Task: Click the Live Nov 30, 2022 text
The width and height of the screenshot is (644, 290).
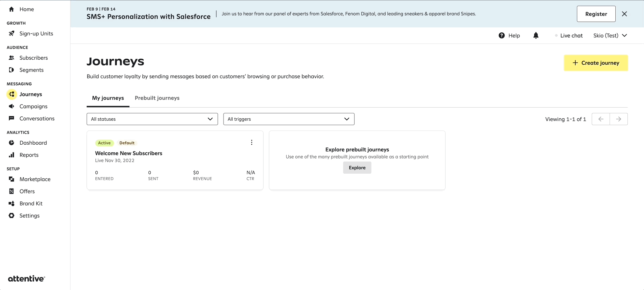Action: pos(115,161)
